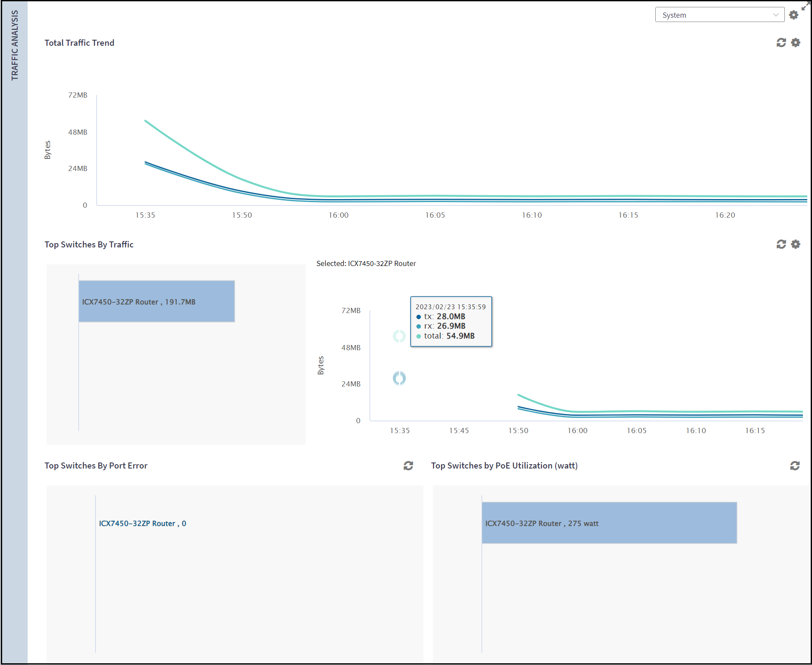
Task: Click the Top Switches By Traffic title
Action: click(89, 244)
